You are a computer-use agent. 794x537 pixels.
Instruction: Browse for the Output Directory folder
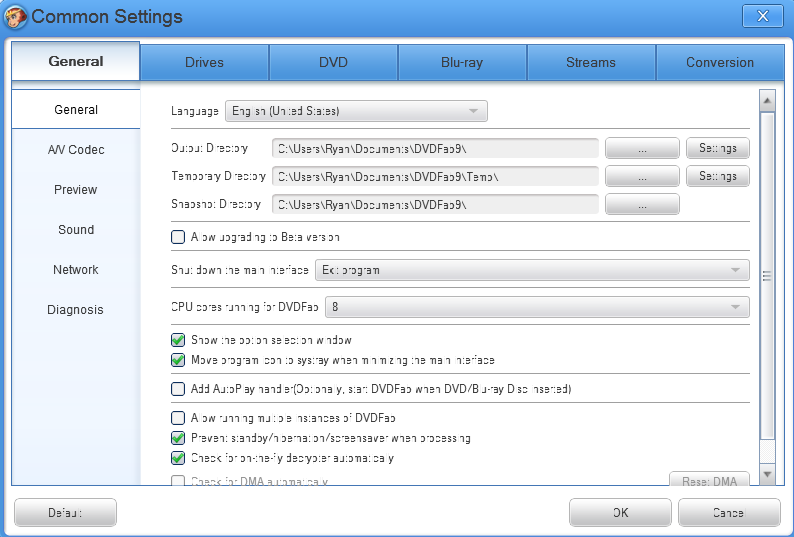(642, 148)
